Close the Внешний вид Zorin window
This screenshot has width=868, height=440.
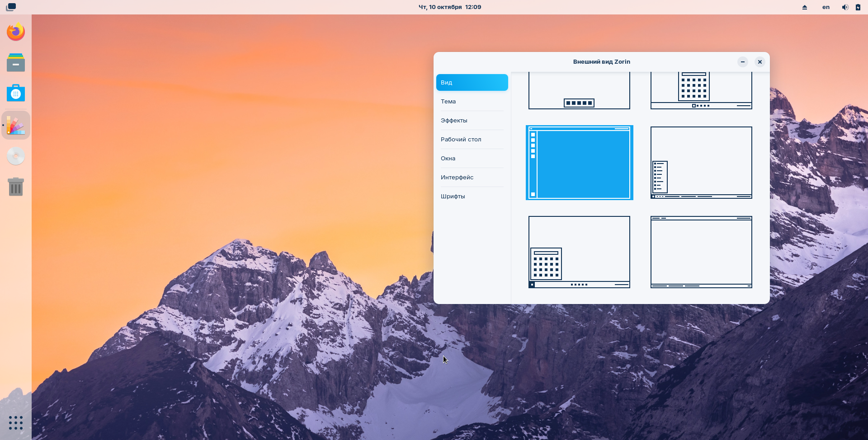coord(760,62)
